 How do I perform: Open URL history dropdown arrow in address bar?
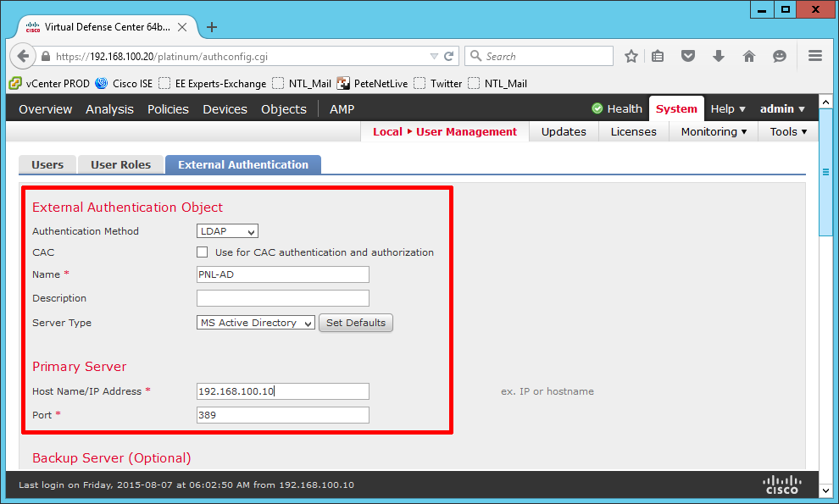point(434,56)
